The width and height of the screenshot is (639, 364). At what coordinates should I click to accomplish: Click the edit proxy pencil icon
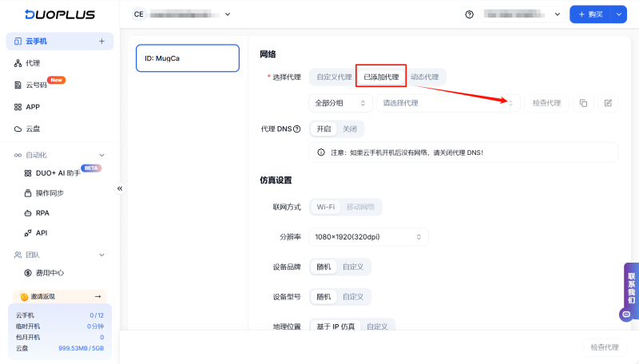[x=608, y=103]
